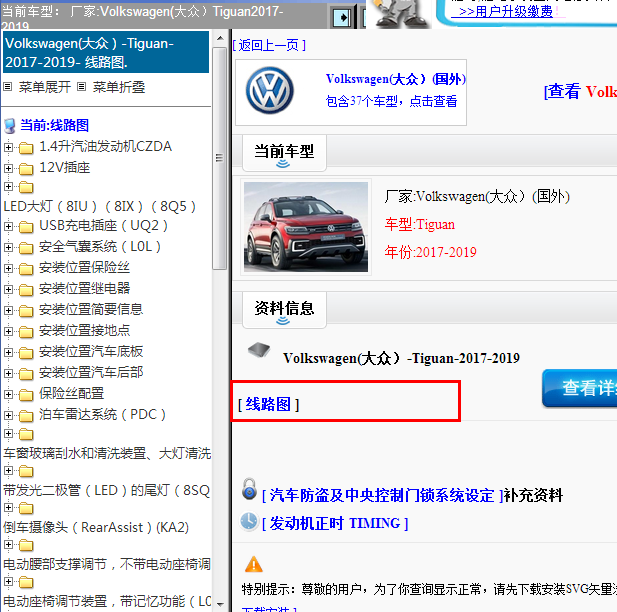The width and height of the screenshot is (617, 612).
Task: Click the [查看 Volk link at right
Action: 580,92
